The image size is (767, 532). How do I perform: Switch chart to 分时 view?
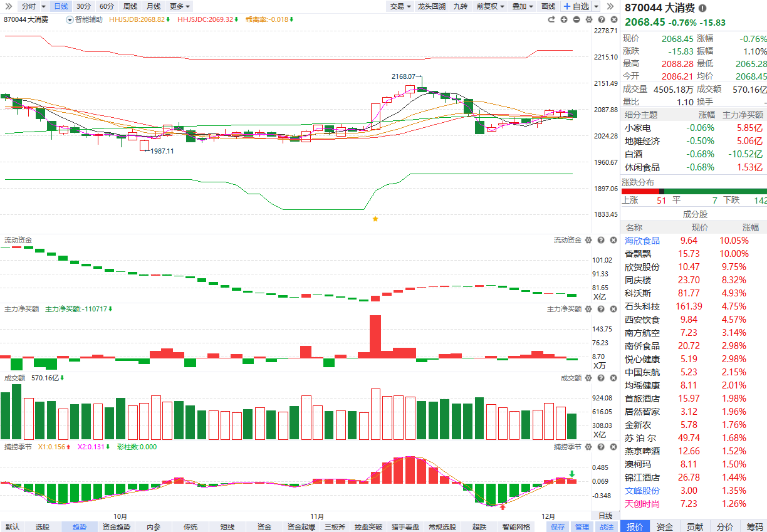[x=28, y=6]
